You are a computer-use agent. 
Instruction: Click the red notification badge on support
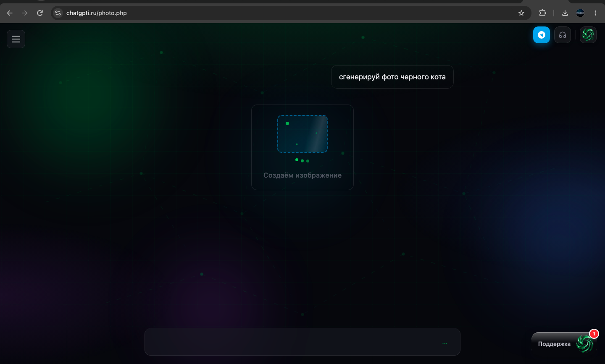tap(594, 334)
